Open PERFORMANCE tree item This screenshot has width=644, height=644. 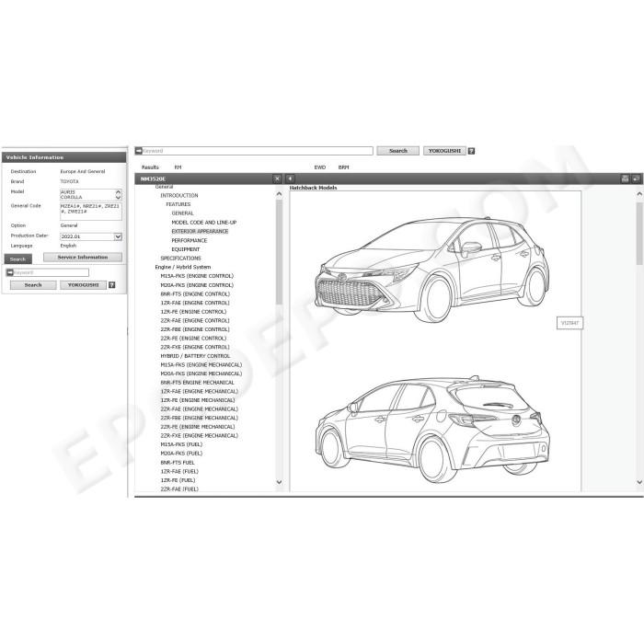[190, 240]
